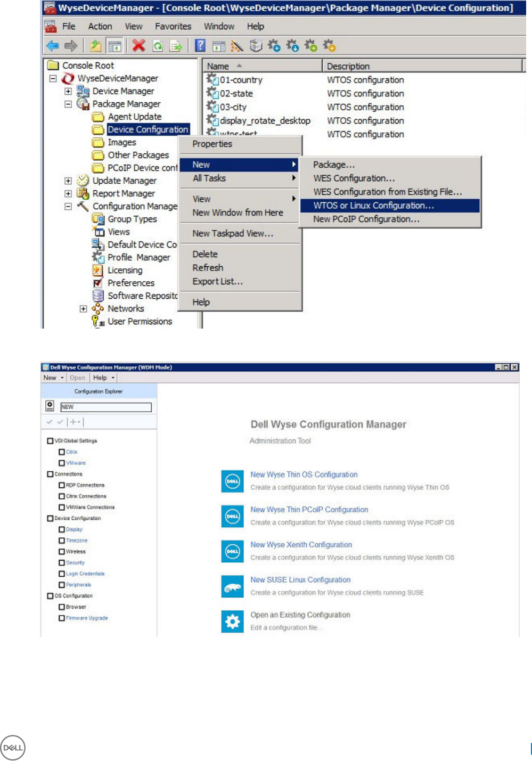Check the Citrix checkbox under VDI Global Settings
The width and height of the screenshot is (532, 761).
point(62,452)
